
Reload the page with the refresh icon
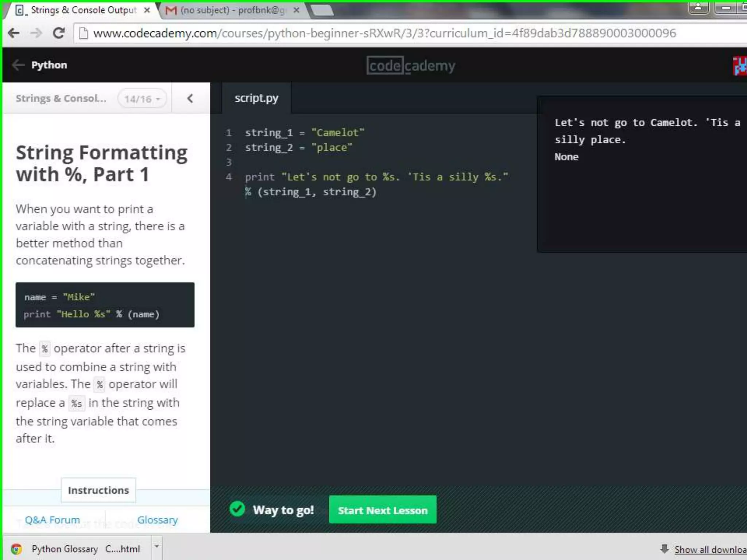pos(59,33)
